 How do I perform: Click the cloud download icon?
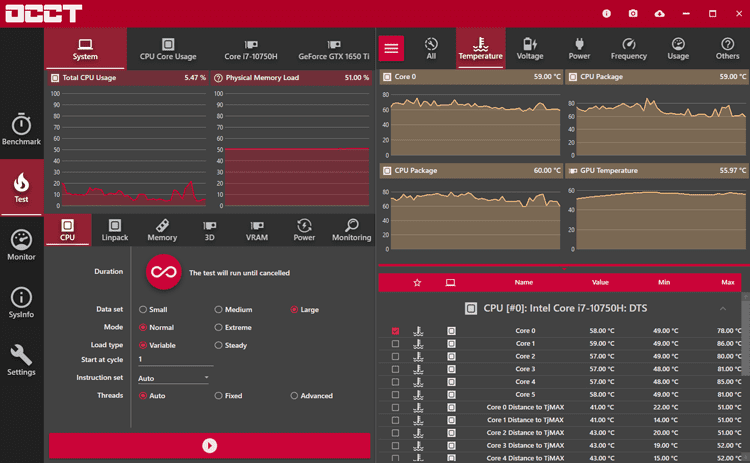click(660, 13)
